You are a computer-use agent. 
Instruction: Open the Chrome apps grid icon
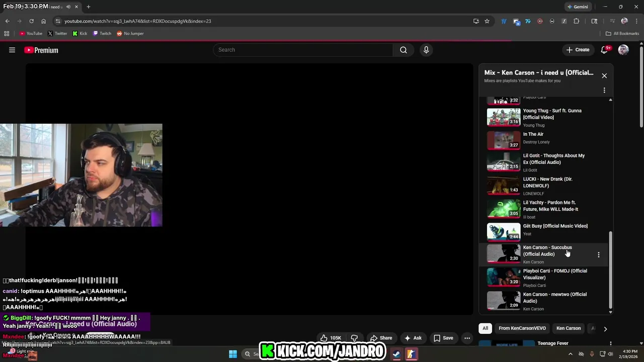[x=7, y=34]
